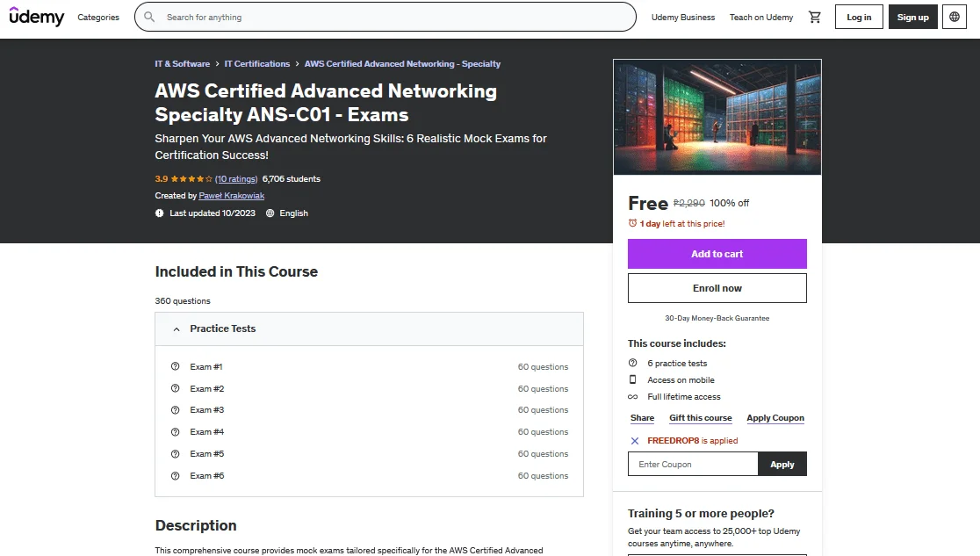980x556 pixels.
Task: Click the question icon beside Exam #2
Action: point(175,388)
